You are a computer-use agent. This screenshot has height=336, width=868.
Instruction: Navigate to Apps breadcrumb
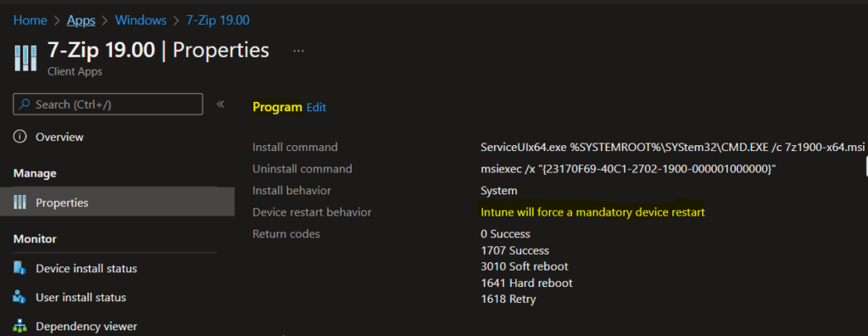(81, 20)
